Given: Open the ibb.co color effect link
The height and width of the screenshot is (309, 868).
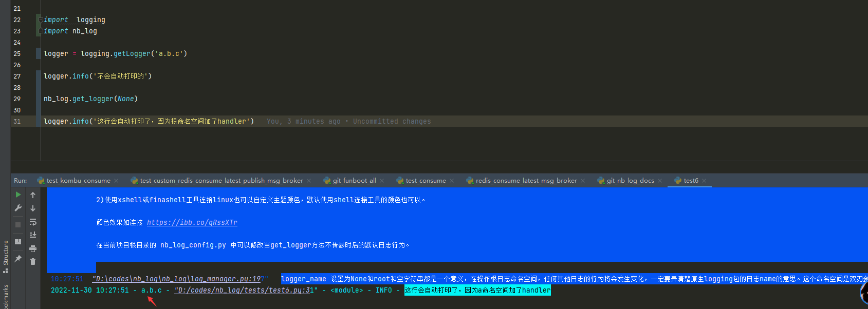Looking at the screenshot, I should [192, 222].
